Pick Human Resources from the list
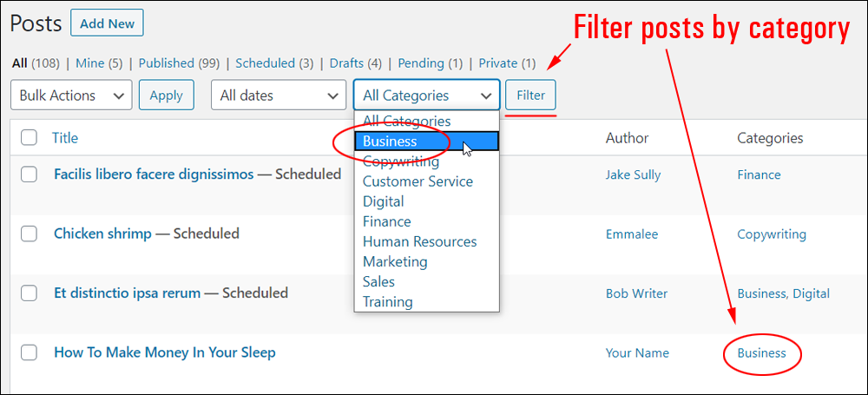868x395 pixels. pyautogui.click(x=419, y=241)
